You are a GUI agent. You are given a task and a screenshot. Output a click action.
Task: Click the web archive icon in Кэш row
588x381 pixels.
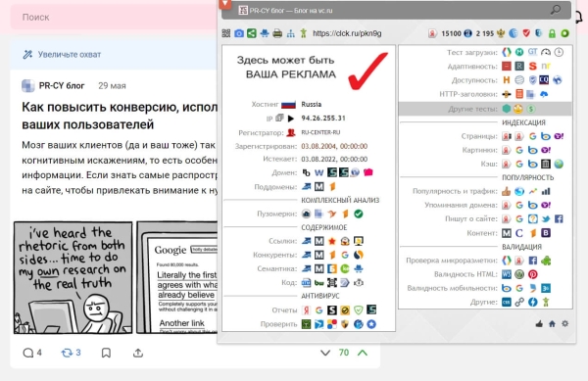546,165
